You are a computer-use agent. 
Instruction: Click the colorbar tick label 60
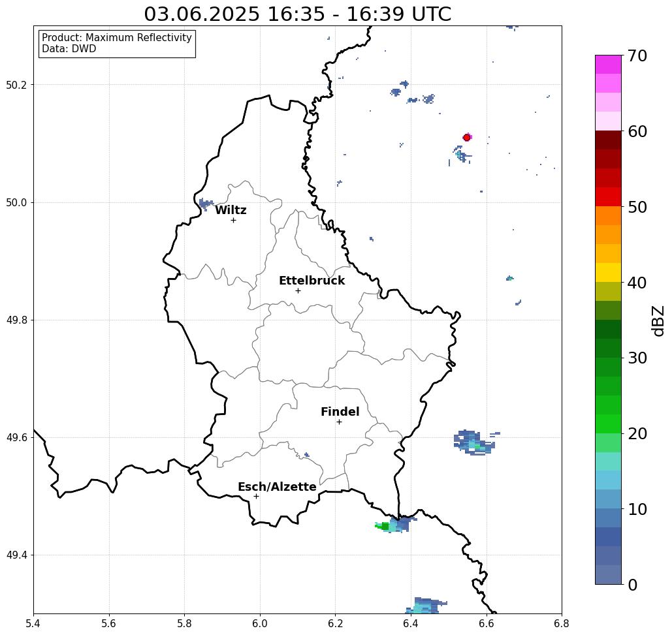[637, 131]
